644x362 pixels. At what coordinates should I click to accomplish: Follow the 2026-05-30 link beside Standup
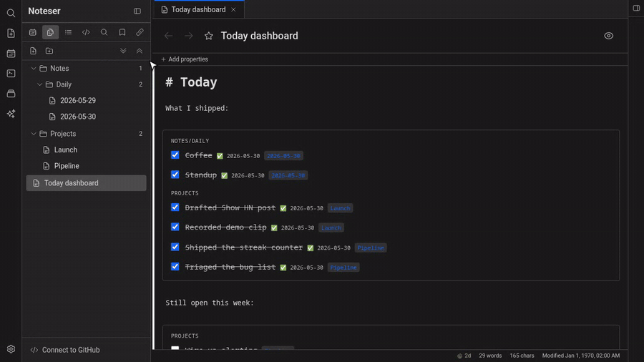[288, 176]
